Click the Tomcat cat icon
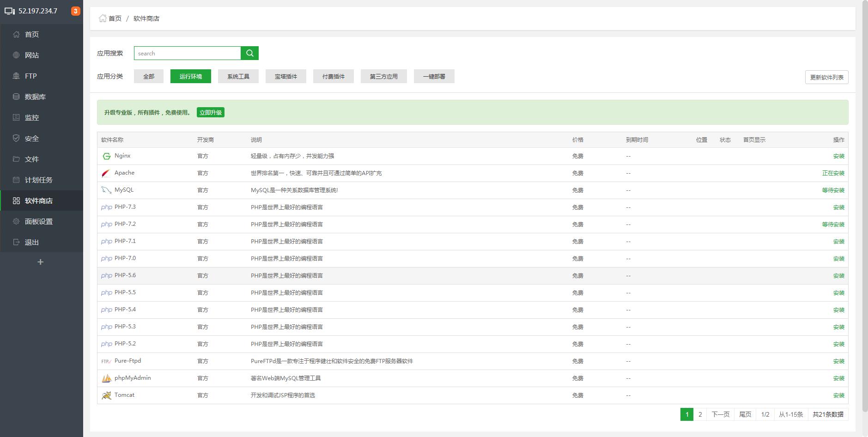868x437 pixels. pos(106,395)
